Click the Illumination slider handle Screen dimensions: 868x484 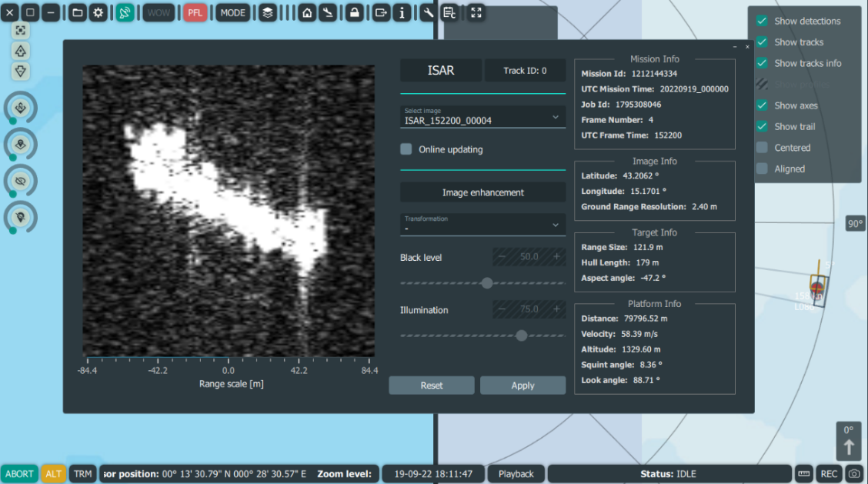(x=522, y=335)
